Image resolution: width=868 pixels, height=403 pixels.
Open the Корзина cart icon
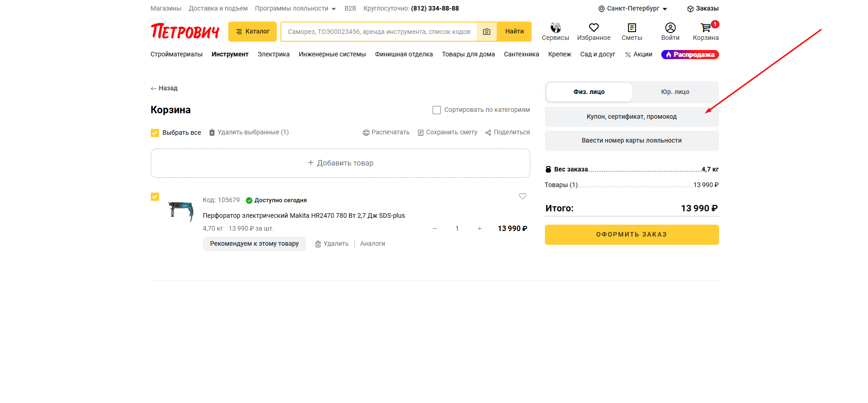705,28
